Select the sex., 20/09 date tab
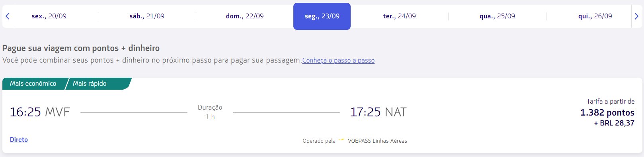Screen dimensions: 644x157 pyautogui.click(x=49, y=16)
